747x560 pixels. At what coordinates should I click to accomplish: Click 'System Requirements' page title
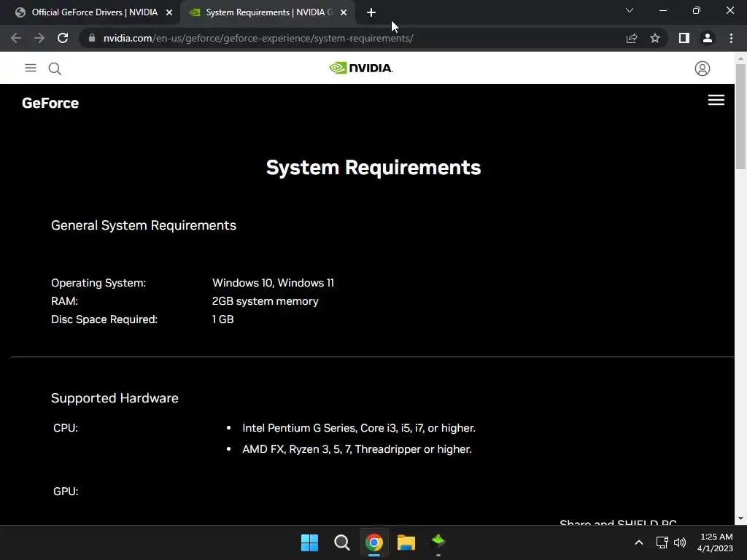tap(373, 168)
